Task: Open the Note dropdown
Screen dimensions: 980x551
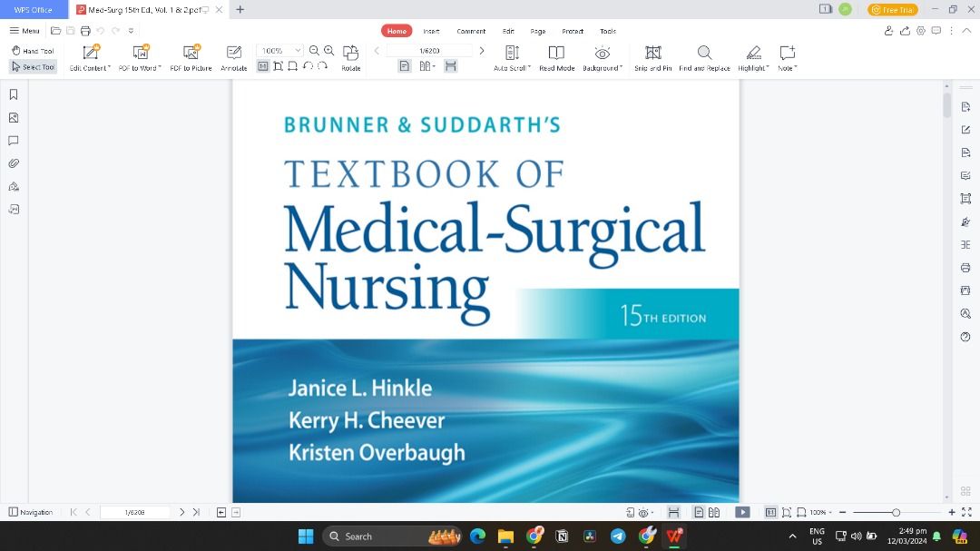Action: click(x=787, y=58)
